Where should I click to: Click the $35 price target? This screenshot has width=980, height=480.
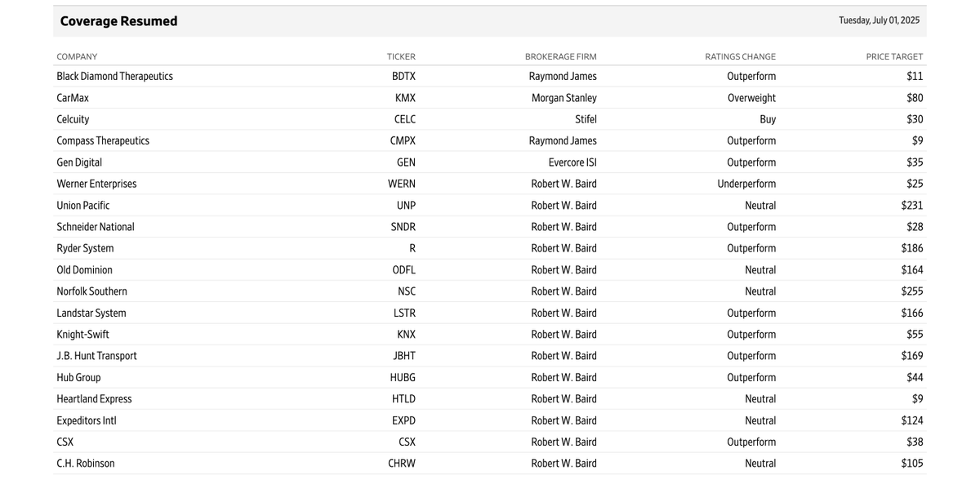[915, 162]
